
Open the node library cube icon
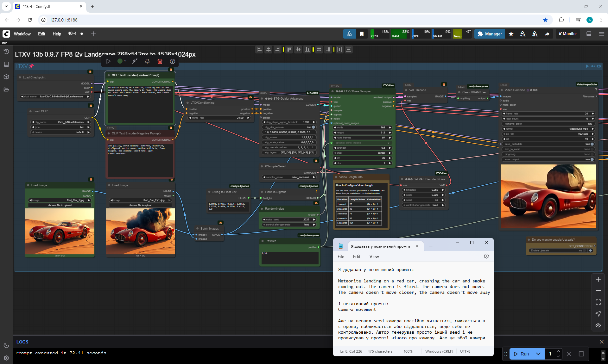6,77
